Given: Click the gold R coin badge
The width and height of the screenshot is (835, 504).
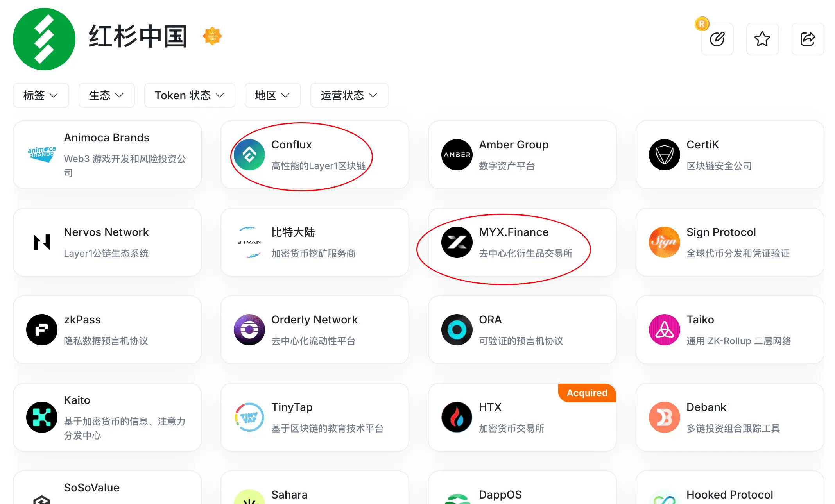Looking at the screenshot, I should click(702, 24).
